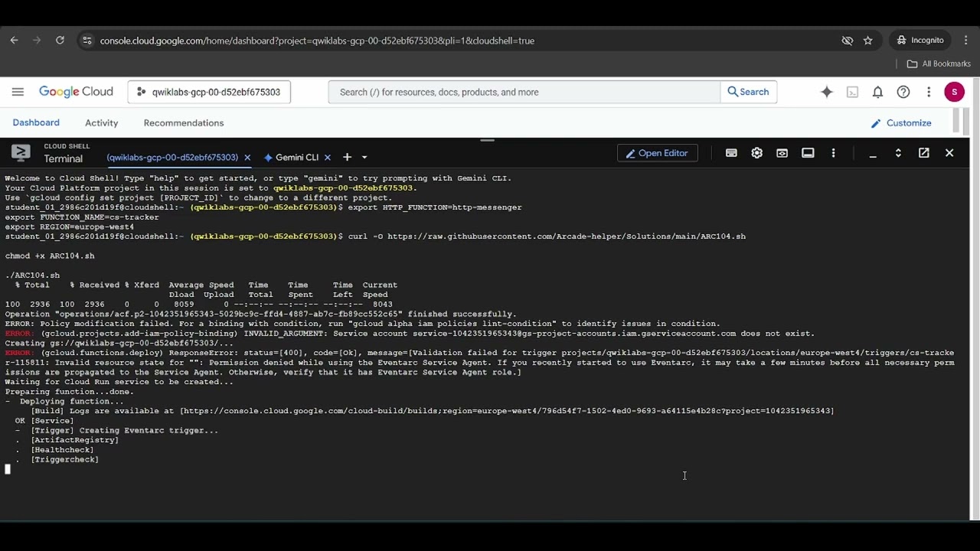
Task: Click 'OK [Service]' status line
Action: [x=44, y=421]
